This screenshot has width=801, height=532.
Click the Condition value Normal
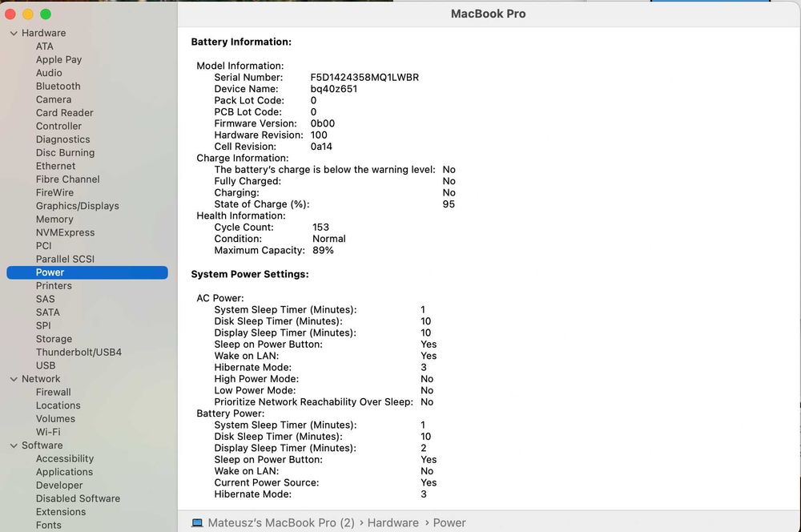coord(329,239)
